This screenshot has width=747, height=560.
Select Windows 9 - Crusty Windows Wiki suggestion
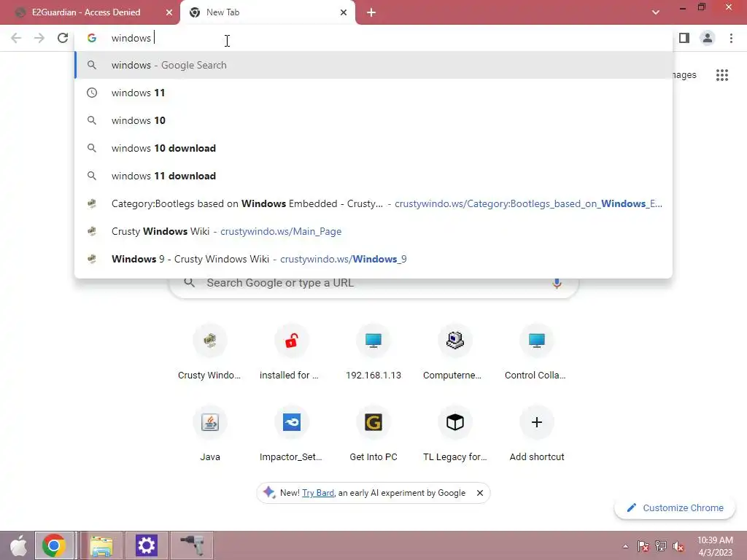373,259
